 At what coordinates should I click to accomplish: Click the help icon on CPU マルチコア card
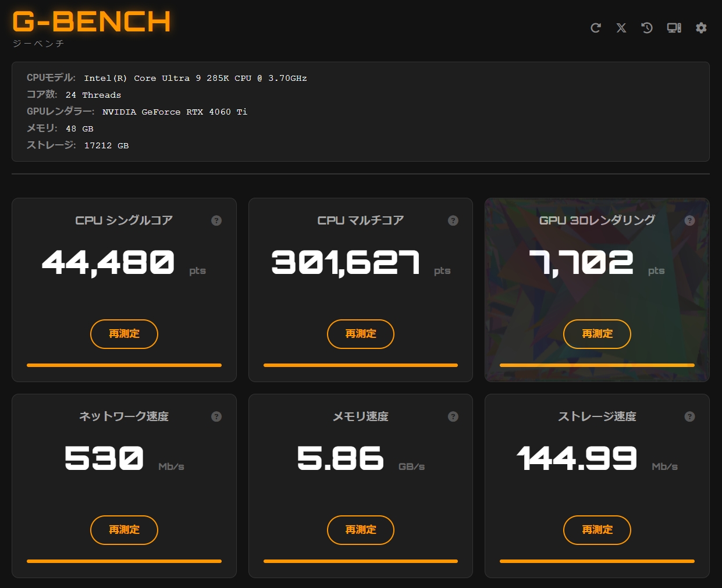click(453, 220)
